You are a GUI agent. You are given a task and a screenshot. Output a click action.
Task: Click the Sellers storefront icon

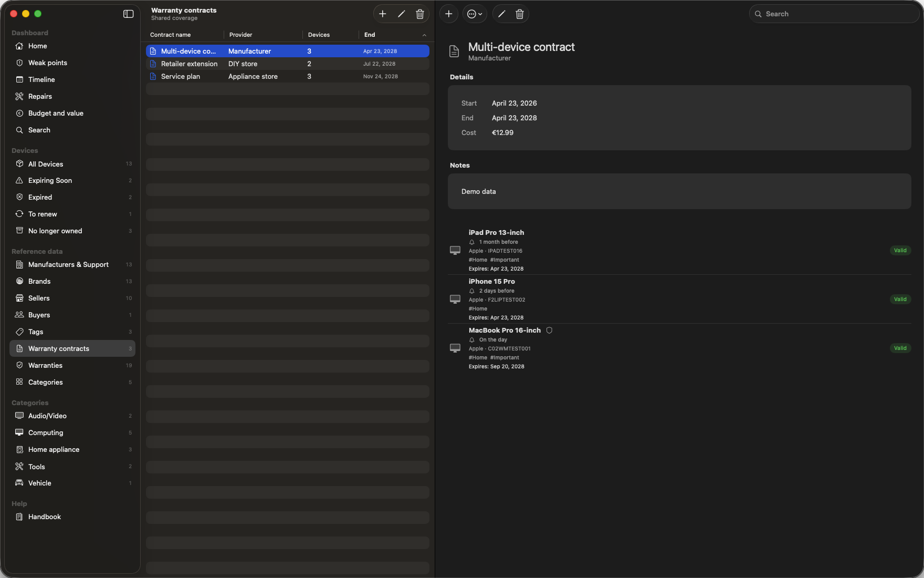19,298
